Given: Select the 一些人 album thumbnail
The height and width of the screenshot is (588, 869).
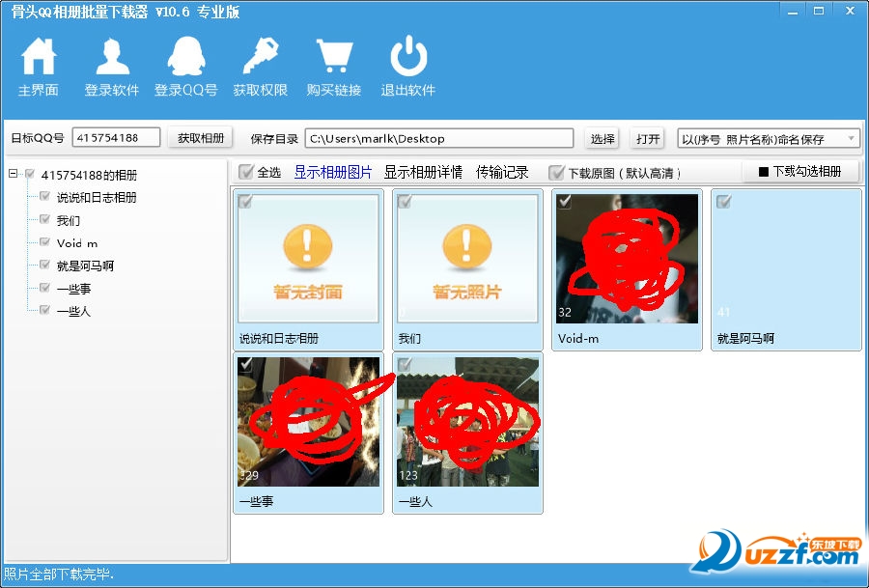Looking at the screenshot, I should [467, 422].
